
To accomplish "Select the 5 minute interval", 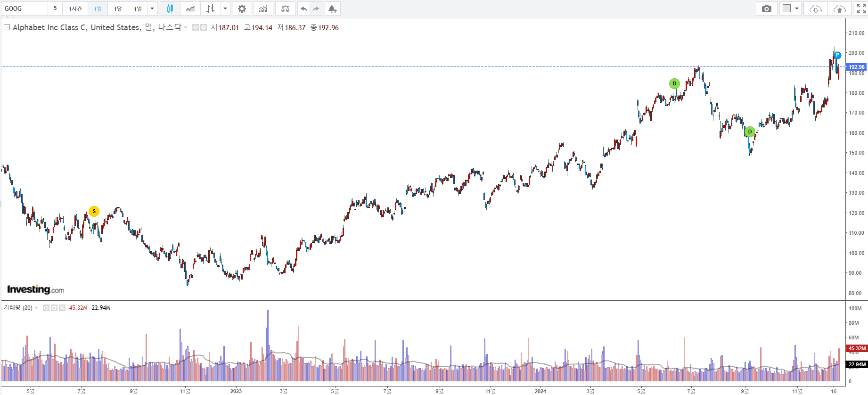I will (x=55, y=8).
